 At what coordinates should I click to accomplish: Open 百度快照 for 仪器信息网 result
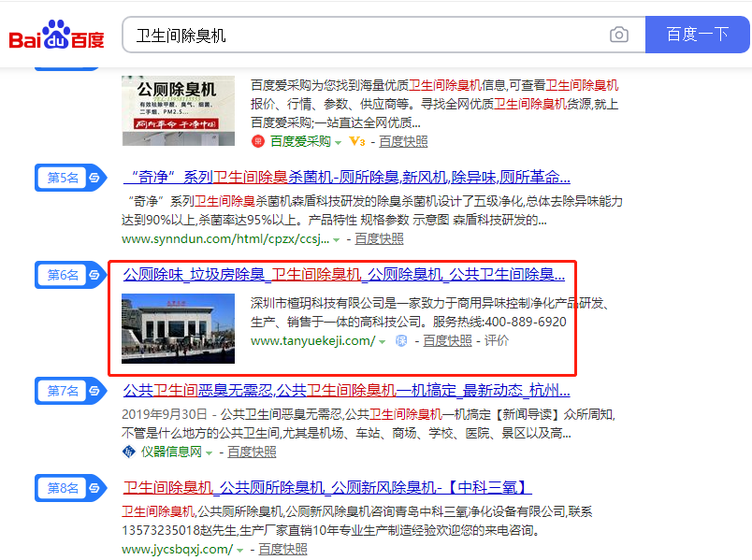tap(252, 452)
